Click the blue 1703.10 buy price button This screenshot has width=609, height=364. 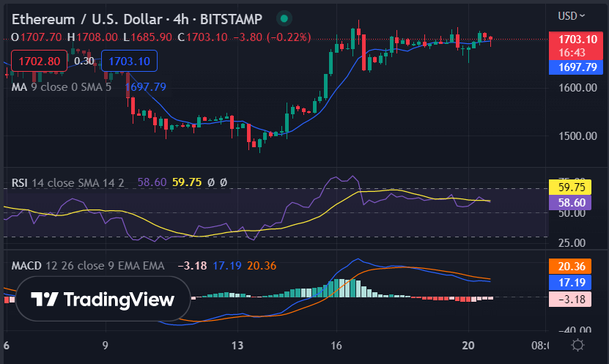click(129, 62)
